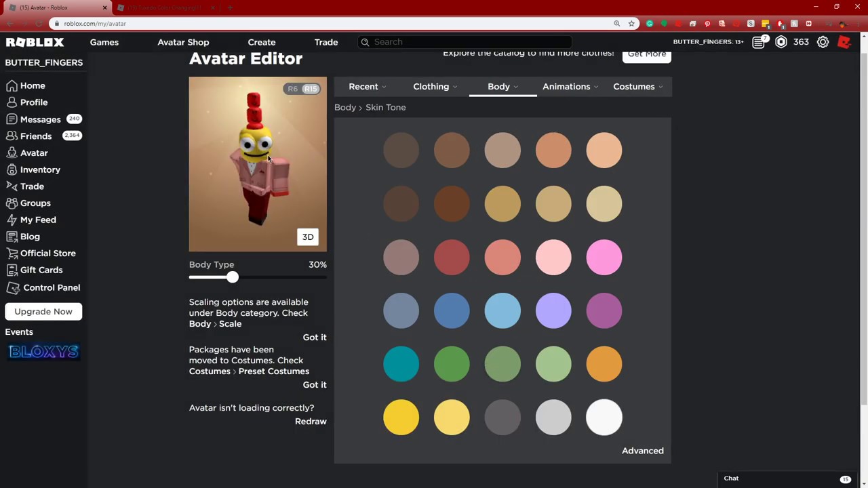
Task: Switch avatar to R6 rig
Action: coord(293,89)
